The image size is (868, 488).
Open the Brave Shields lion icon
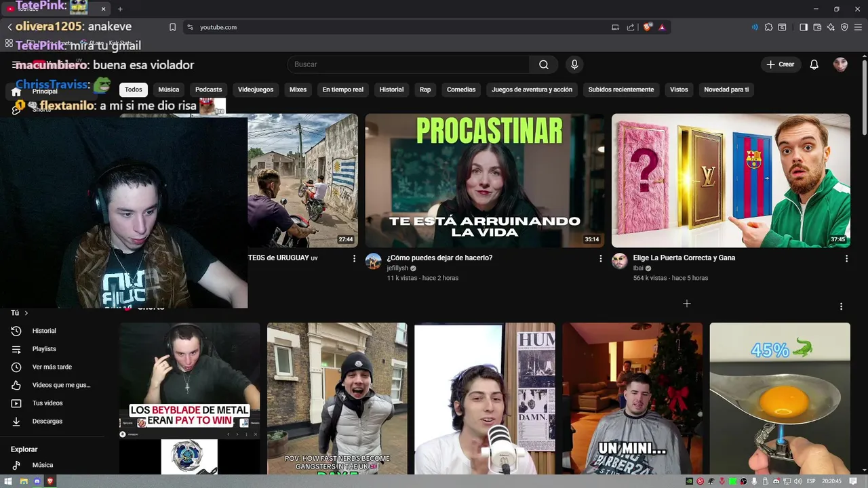tap(648, 27)
